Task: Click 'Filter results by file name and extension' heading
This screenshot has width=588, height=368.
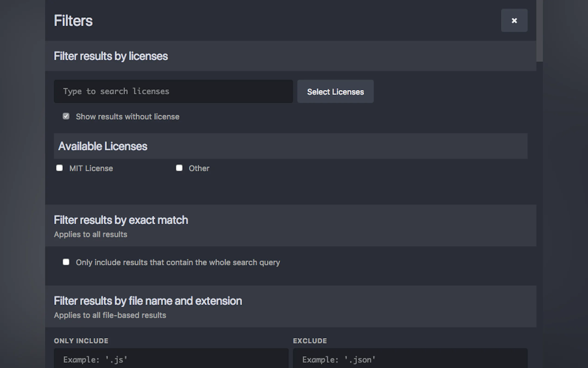Action: click(x=148, y=301)
